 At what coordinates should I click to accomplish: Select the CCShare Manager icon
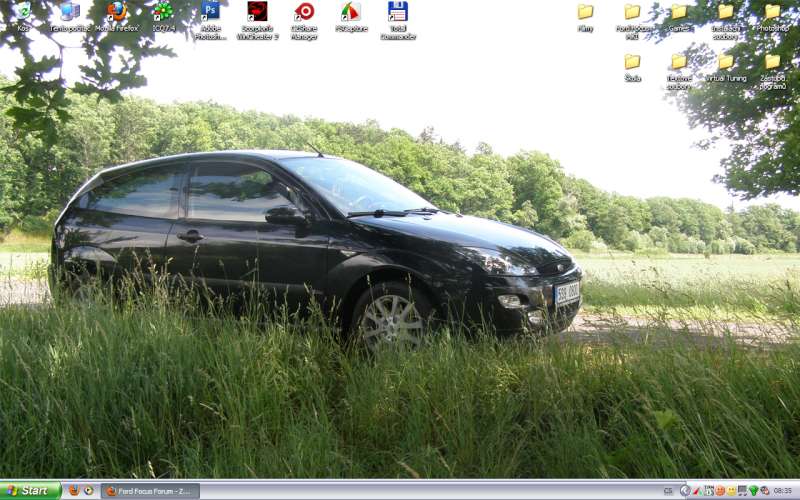(304, 12)
